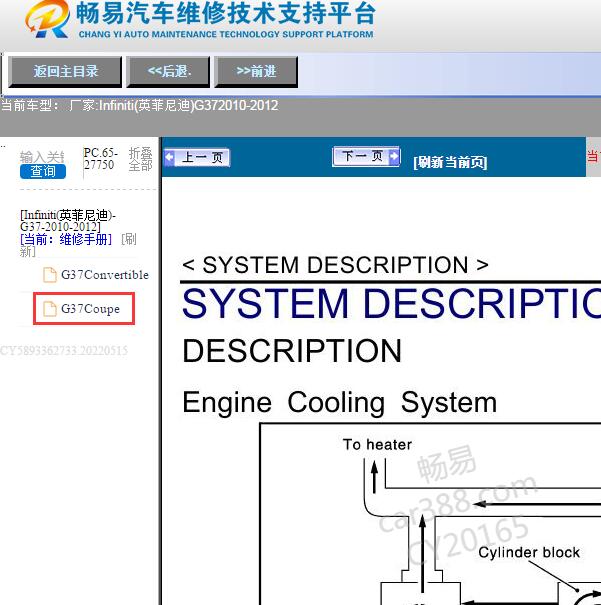Image resolution: width=601 pixels, height=605 pixels.
Task: Go back using the <<后退 button
Action: [169, 72]
